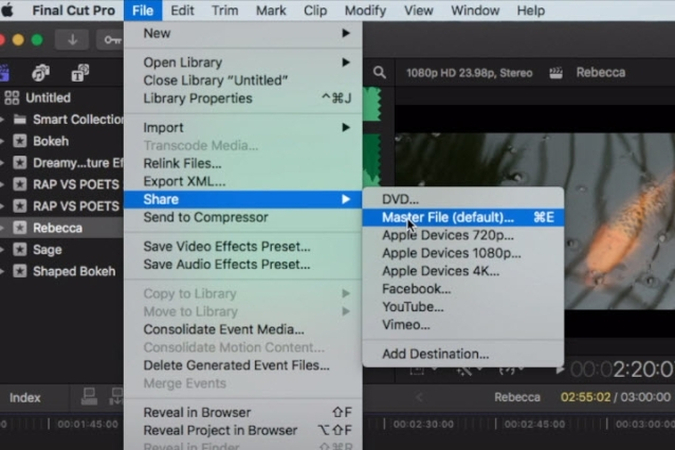This screenshot has width=675, height=450.
Task: Click the browser search magnifier icon
Action: pyautogui.click(x=379, y=72)
